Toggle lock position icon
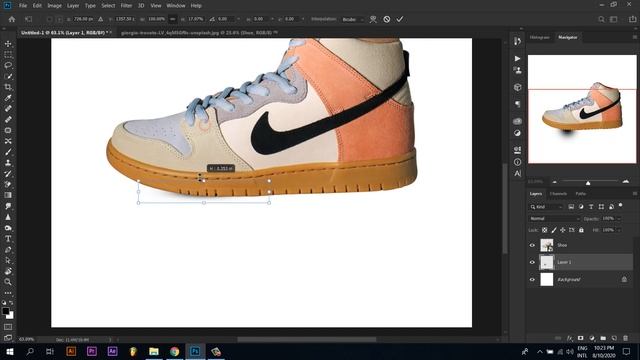640x360 pixels. [562, 230]
